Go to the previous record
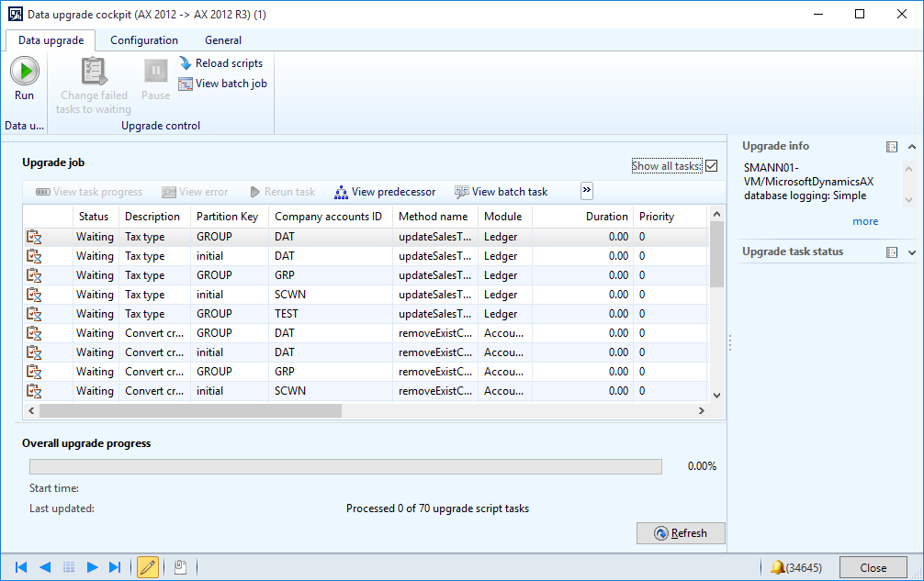924x581 pixels. [x=45, y=567]
